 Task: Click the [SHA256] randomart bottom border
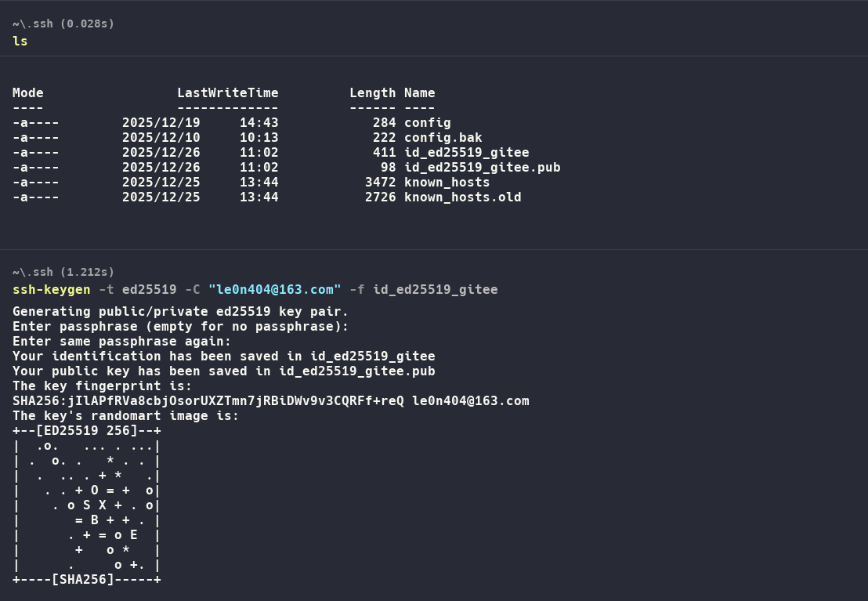pyautogui.click(x=86, y=580)
